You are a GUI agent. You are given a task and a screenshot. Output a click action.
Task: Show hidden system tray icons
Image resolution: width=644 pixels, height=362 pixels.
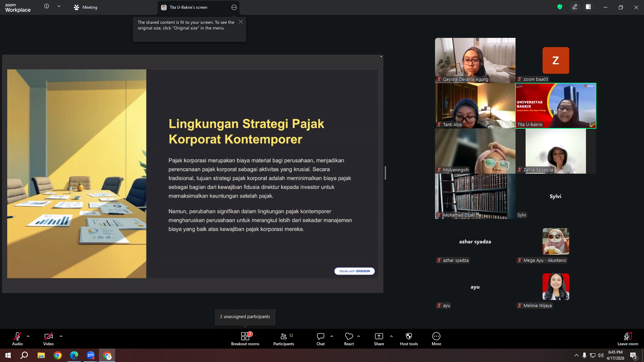576,355
